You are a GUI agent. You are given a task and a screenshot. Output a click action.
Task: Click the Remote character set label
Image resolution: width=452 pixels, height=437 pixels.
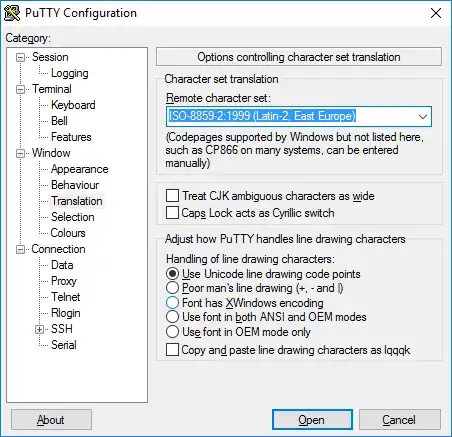(x=218, y=98)
